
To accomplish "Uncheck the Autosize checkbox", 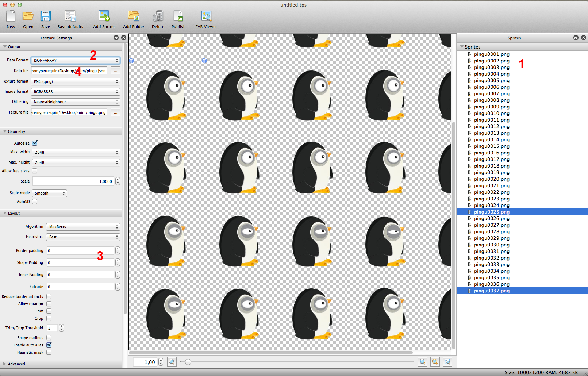I will 35,143.
